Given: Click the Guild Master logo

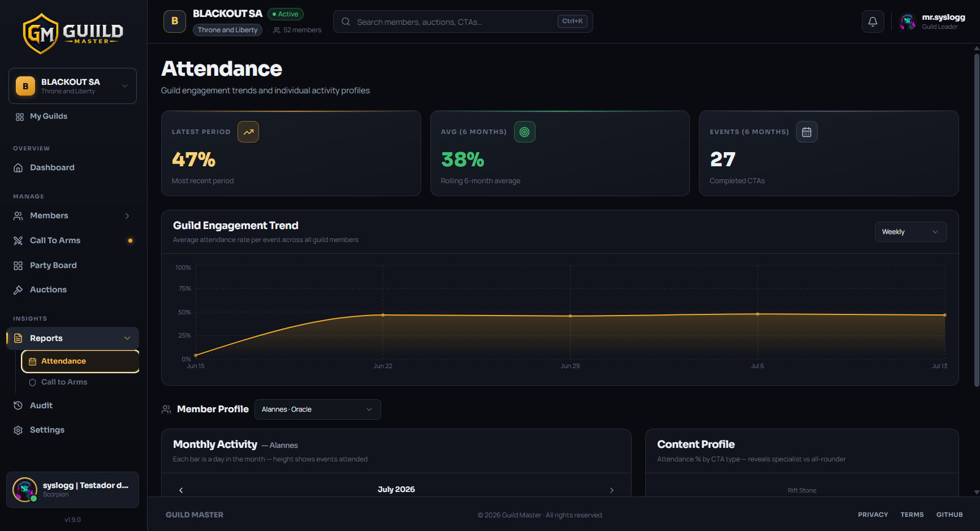Looking at the screenshot, I should 73,34.
